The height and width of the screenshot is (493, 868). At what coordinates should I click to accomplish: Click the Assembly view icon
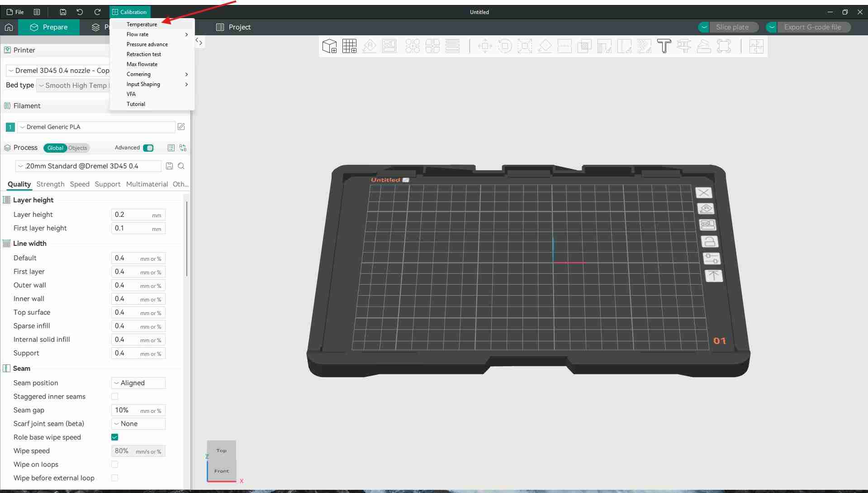point(756,46)
